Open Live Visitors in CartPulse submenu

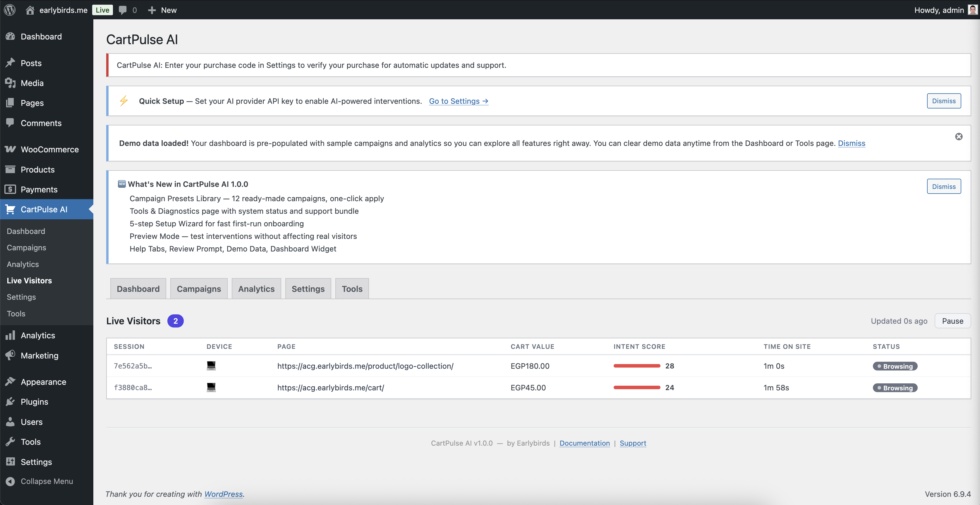tap(29, 280)
